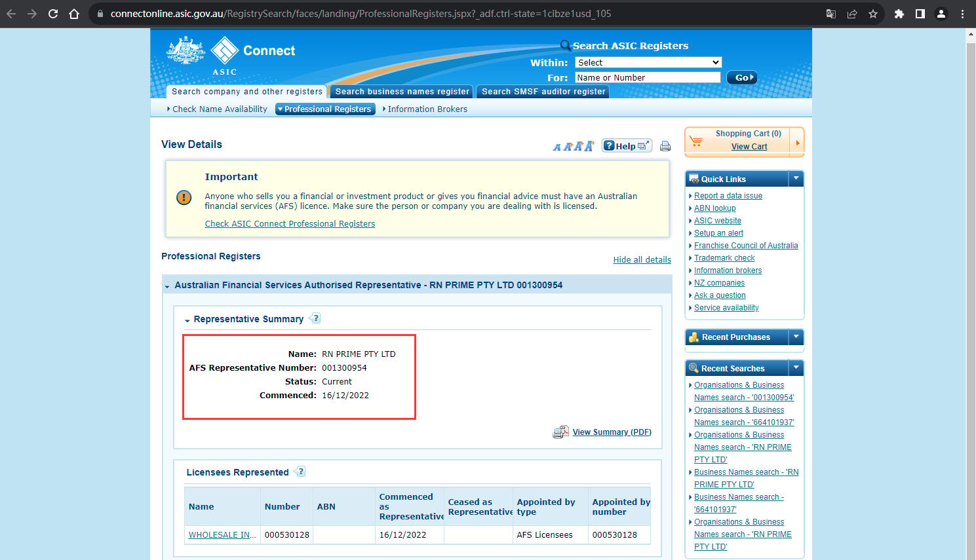
Task: Go forward in browser history
Action: (x=32, y=14)
